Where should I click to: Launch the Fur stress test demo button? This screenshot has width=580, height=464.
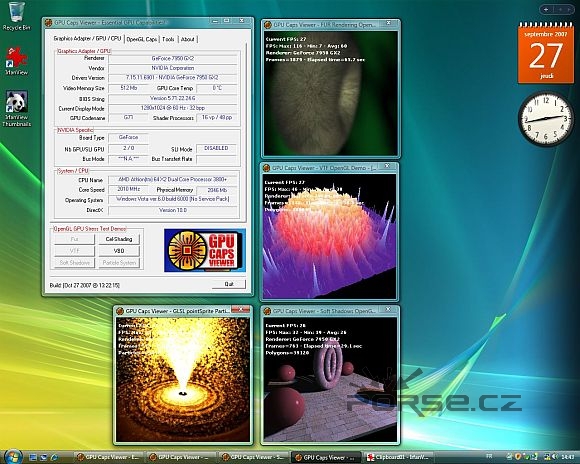pos(74,239)
